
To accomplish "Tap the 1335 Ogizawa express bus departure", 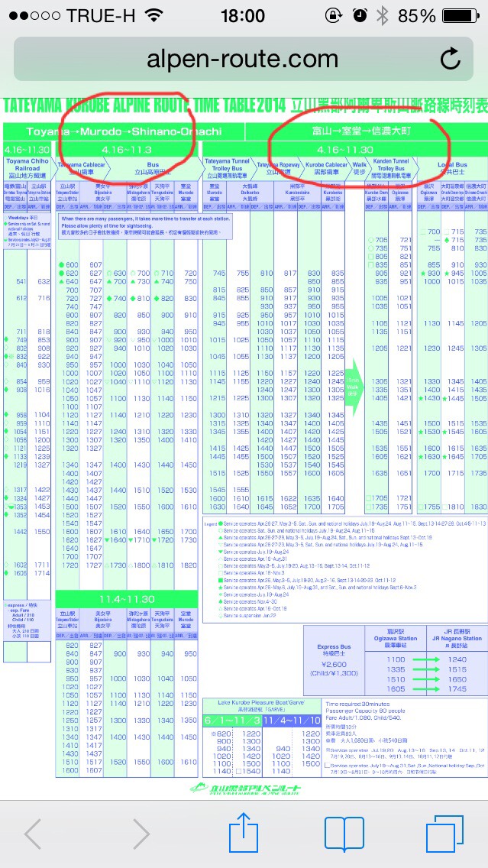I will click(x=395, y=669).
